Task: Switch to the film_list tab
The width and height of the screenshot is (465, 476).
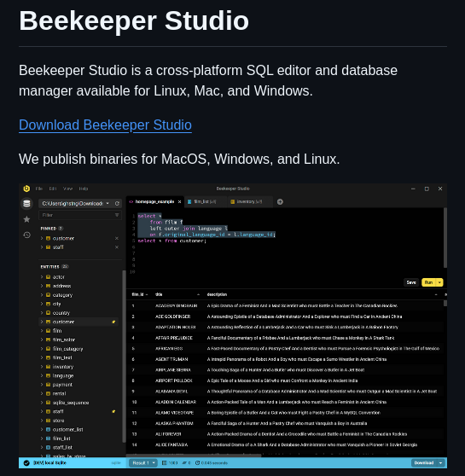Action: click(205, 201)
